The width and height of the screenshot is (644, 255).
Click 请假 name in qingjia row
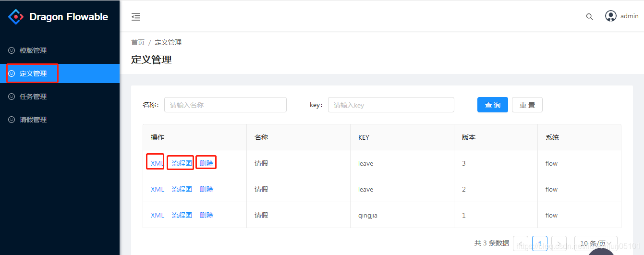261,215
